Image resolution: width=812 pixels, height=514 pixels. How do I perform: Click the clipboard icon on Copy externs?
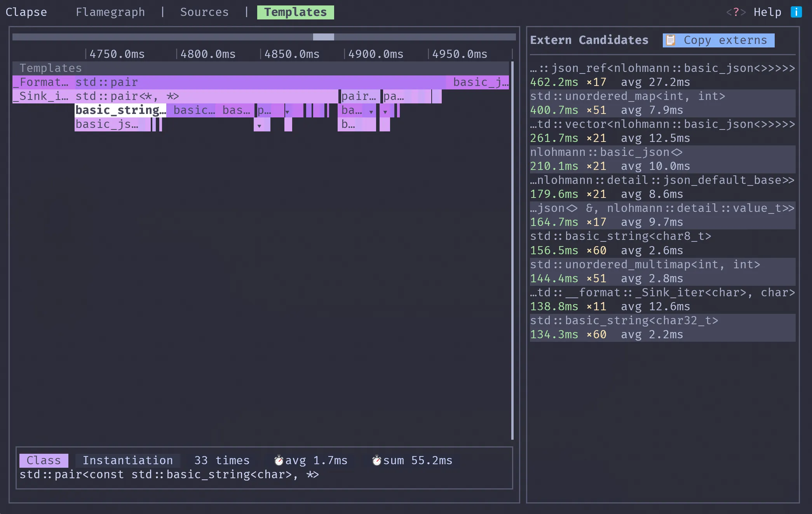point(671,40)
